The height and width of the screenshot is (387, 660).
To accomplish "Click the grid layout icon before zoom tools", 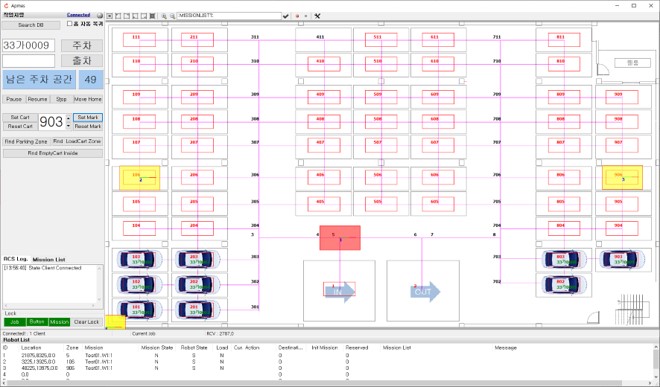I will (152, 16).
